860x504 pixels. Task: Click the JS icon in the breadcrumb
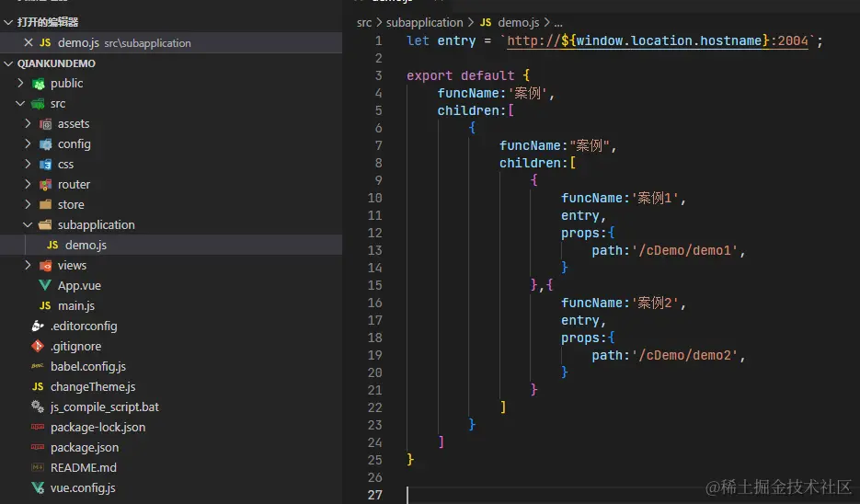(x=486, y=22)
